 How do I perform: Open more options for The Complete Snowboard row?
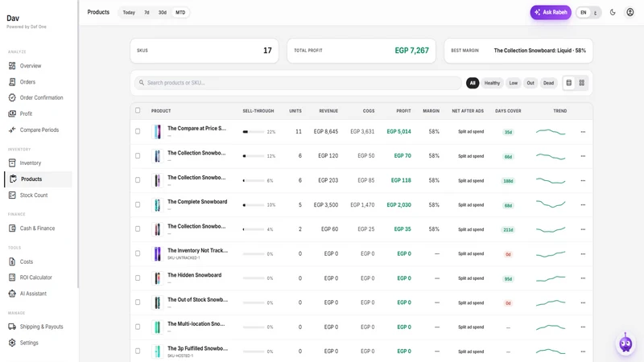(x=583, y=205)
